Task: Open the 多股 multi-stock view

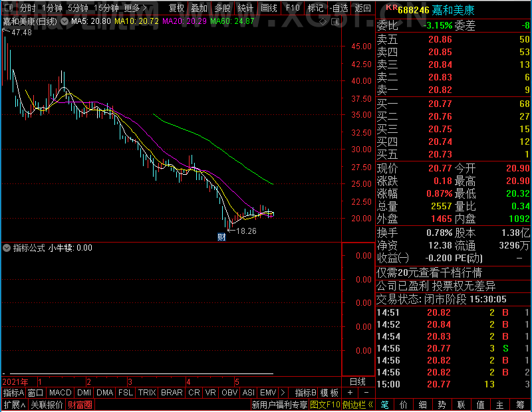Action: 222,8
